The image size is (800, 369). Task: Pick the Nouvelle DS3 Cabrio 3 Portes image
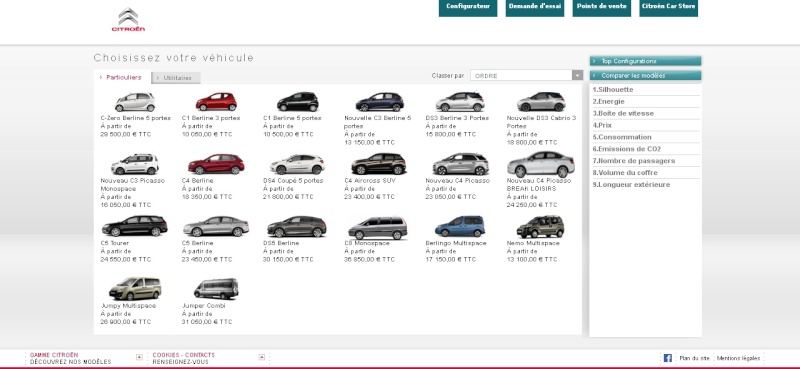click(x=541, y=102)
